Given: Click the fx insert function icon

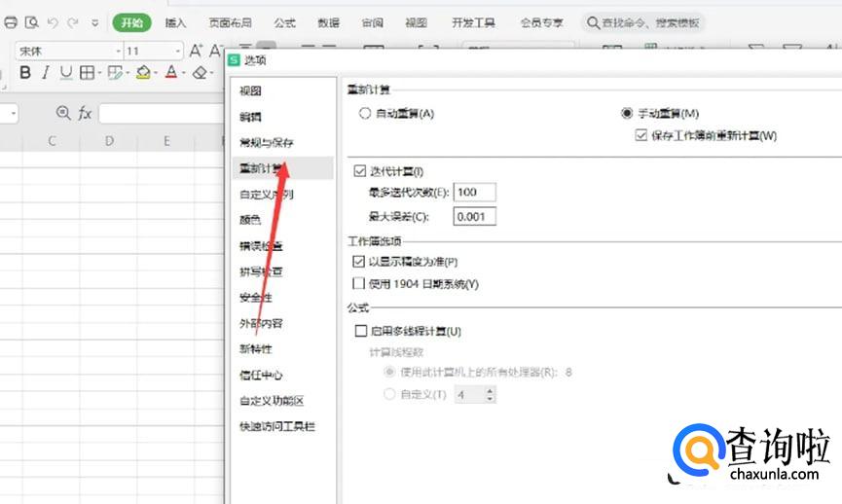Looking at the screenshot, I should [85, 113].
